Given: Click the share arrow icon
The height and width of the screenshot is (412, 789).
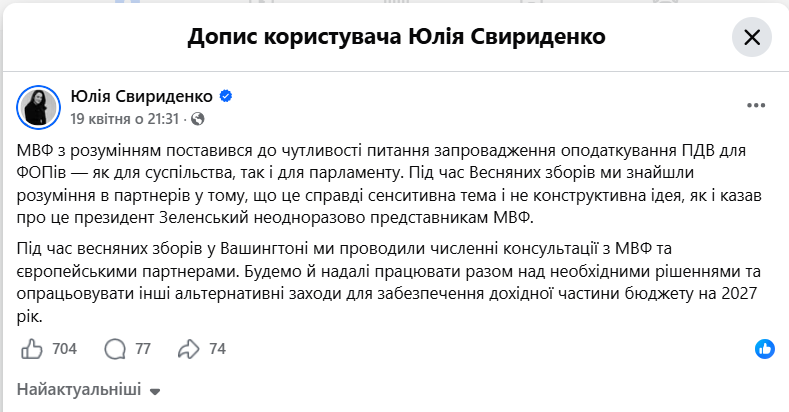Looking at the screenshot, I should pyautogui.click(x=189, y=349).
